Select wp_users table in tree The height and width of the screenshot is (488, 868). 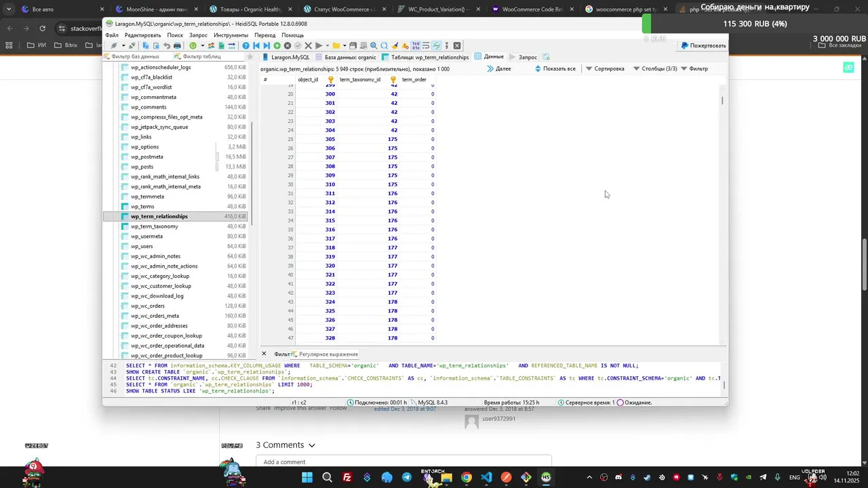pos(142,246)
